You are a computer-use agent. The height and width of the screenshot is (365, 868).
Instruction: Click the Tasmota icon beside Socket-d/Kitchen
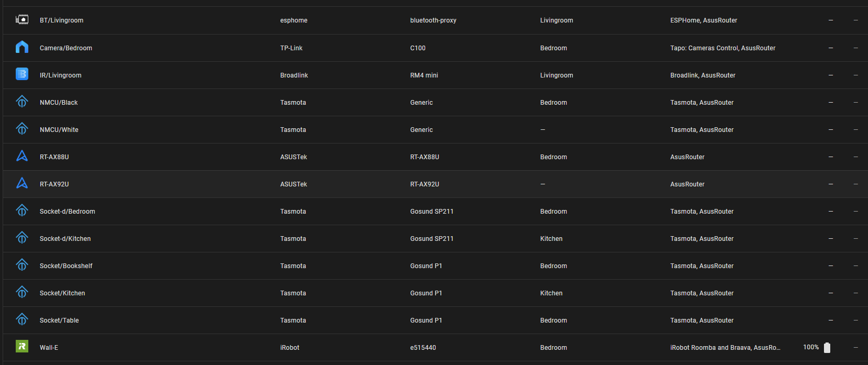tap(22, 238)
